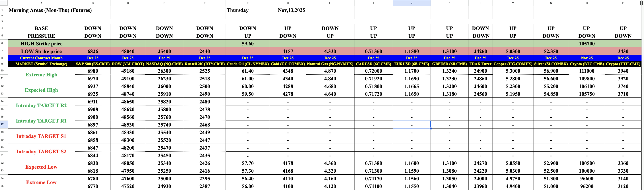The width and height of the screenshot is (644, 190).
Task: Select the Nov 25 contract month cell
Action: [586, 58]
